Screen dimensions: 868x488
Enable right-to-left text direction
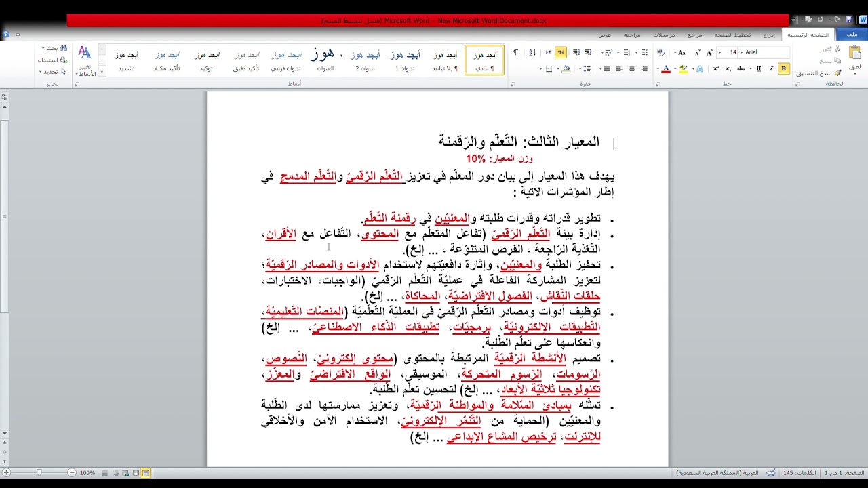[561, 52]
